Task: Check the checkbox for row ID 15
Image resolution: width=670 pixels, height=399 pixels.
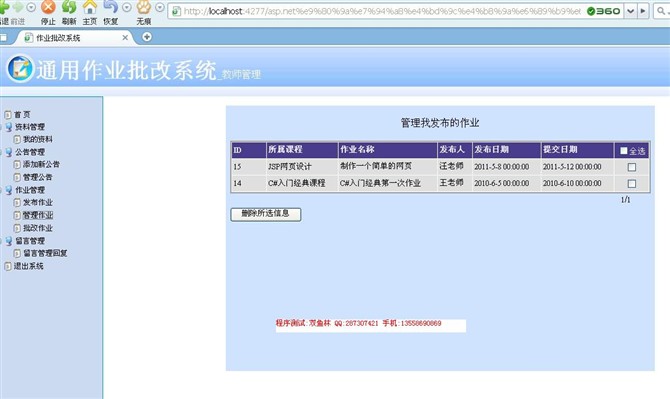Action: pos(632,167)
